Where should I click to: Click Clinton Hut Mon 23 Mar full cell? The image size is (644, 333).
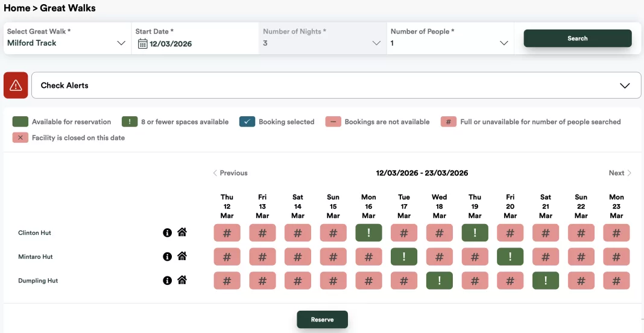(616, 232)
